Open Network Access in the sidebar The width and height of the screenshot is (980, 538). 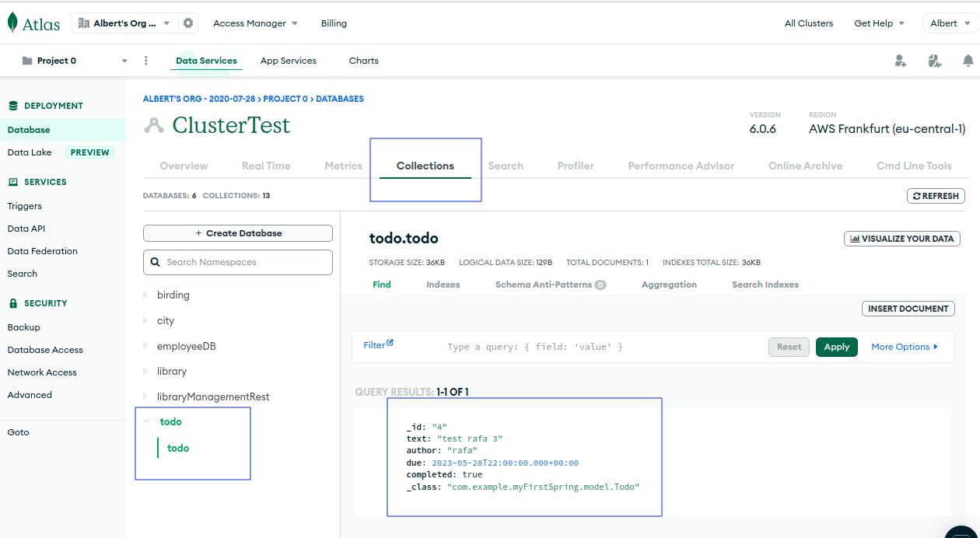pos(42,372)
